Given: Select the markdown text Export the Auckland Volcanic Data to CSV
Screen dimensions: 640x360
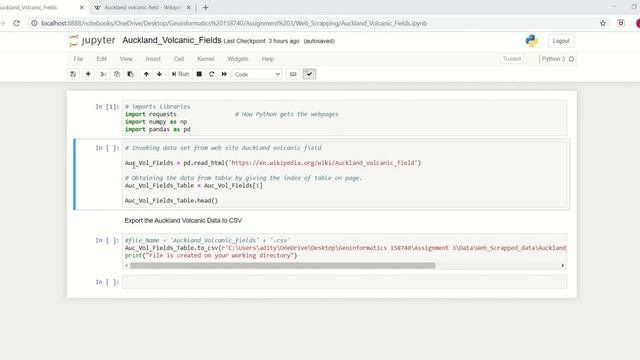Looking at the screenshot, I should click(183, 220).
